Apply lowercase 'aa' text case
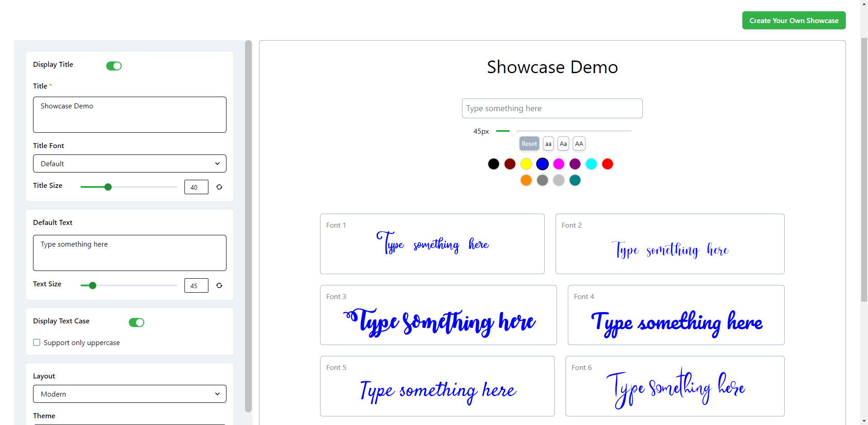 (x=548, y=144)
